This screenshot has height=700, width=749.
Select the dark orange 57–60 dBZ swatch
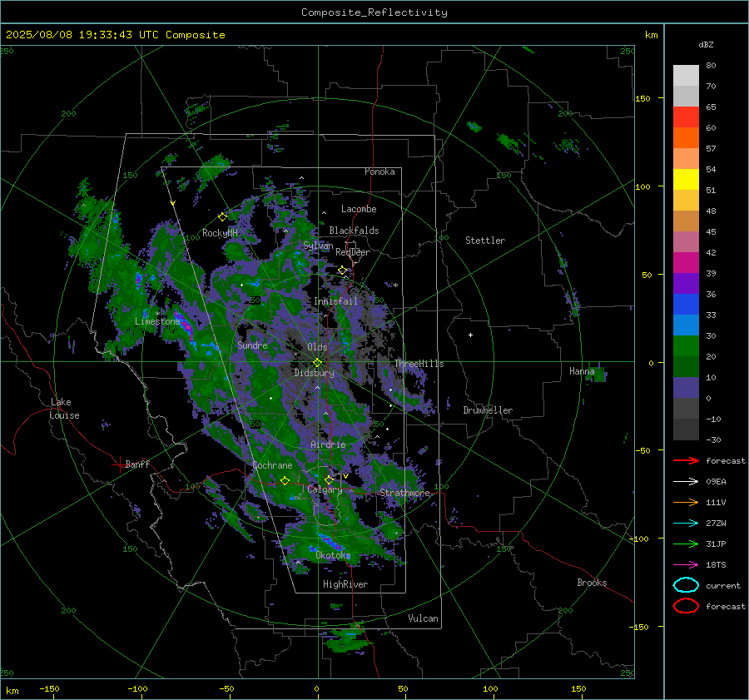click(686, 137)
